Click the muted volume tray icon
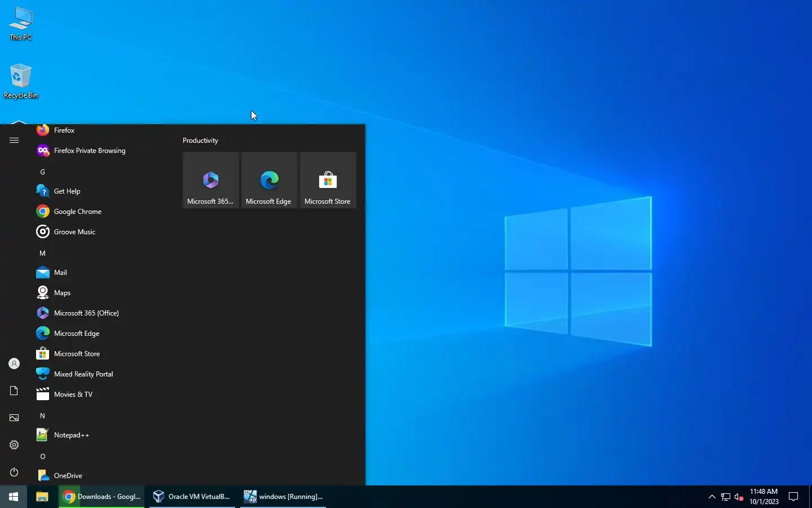 [739, 497]
